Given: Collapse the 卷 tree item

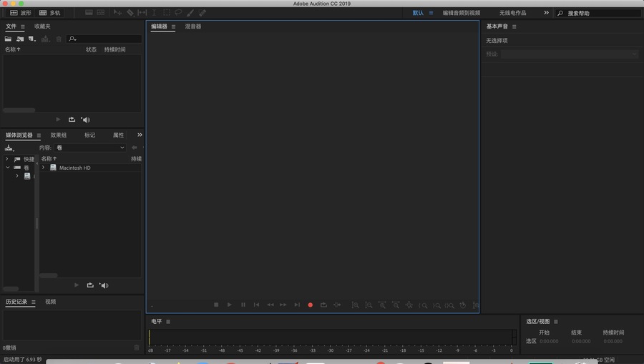Looking at the screenshot, I should 7,168.
